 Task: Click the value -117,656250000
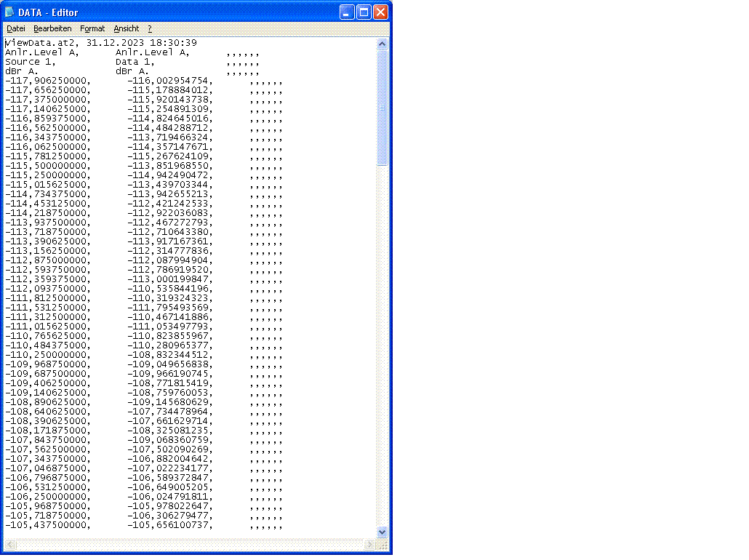47,90
